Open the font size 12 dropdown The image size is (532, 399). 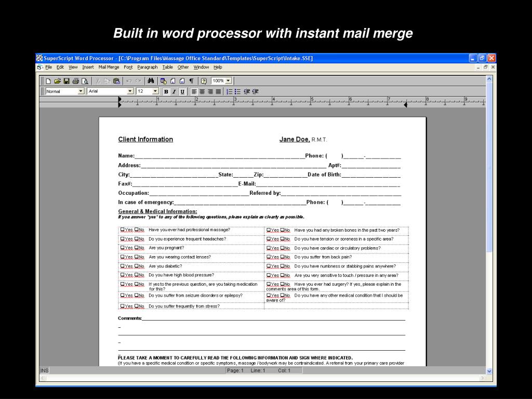click(x=155, y=91)
